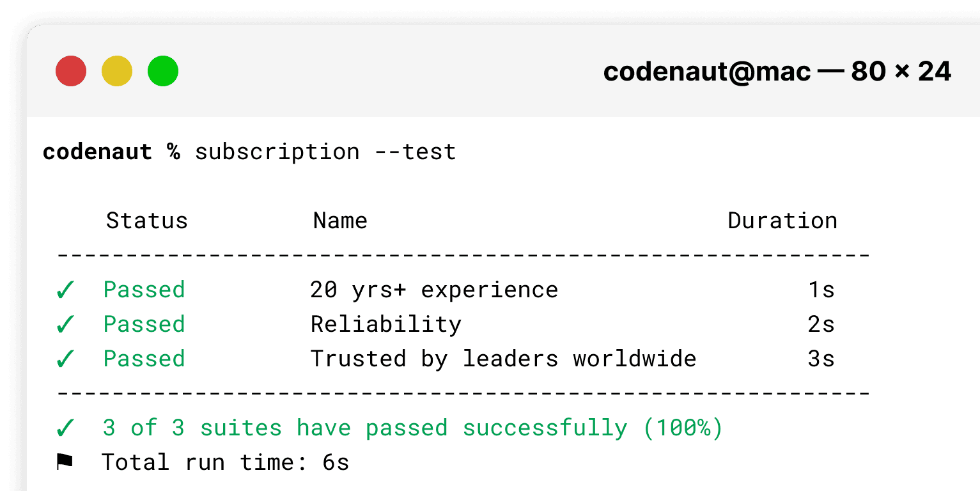
Task: Expand the 'Status' column header
Action: coord(146,220)
